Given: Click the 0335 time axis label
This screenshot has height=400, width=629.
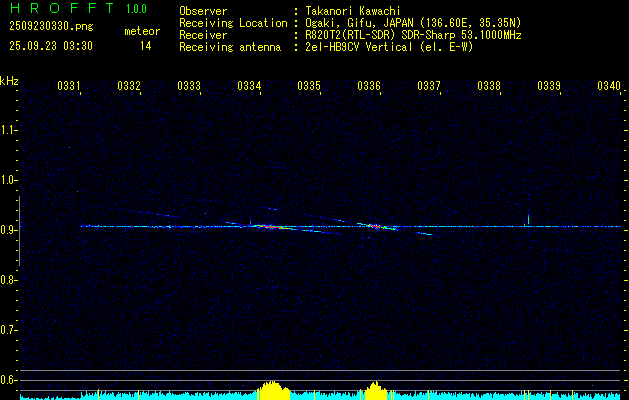Looking at the screenshot, I should (x=309, y=85).
